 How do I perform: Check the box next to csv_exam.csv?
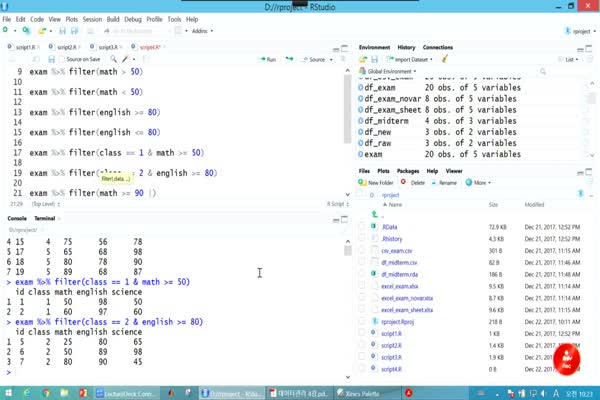pyautogui.click(x=362, y=250)
